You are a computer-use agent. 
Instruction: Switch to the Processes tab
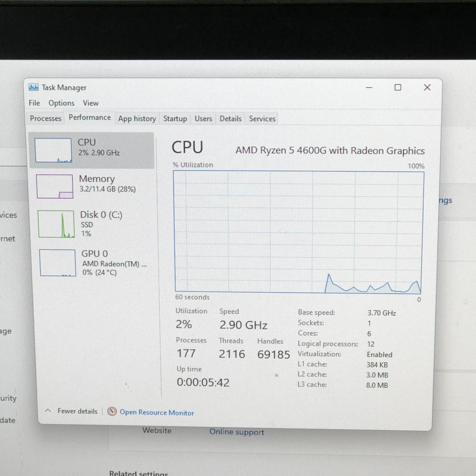tap(46, 118)
